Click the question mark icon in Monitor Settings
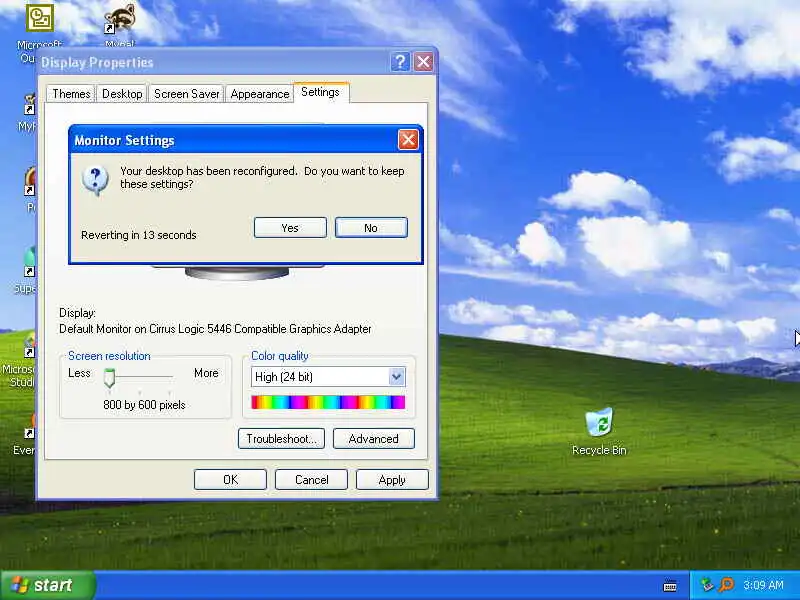The width and height of the screenshot is (800, 600). 95,180
